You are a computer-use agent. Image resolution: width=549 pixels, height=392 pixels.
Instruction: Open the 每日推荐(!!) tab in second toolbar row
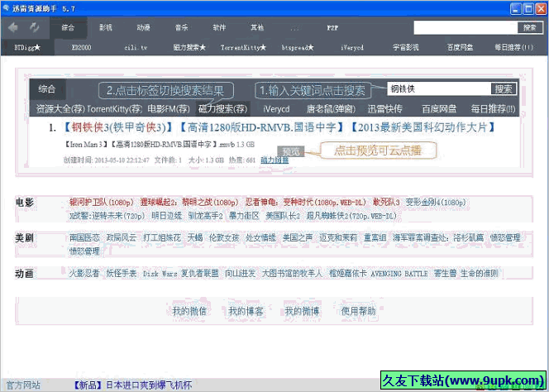[x=513, y=47]
